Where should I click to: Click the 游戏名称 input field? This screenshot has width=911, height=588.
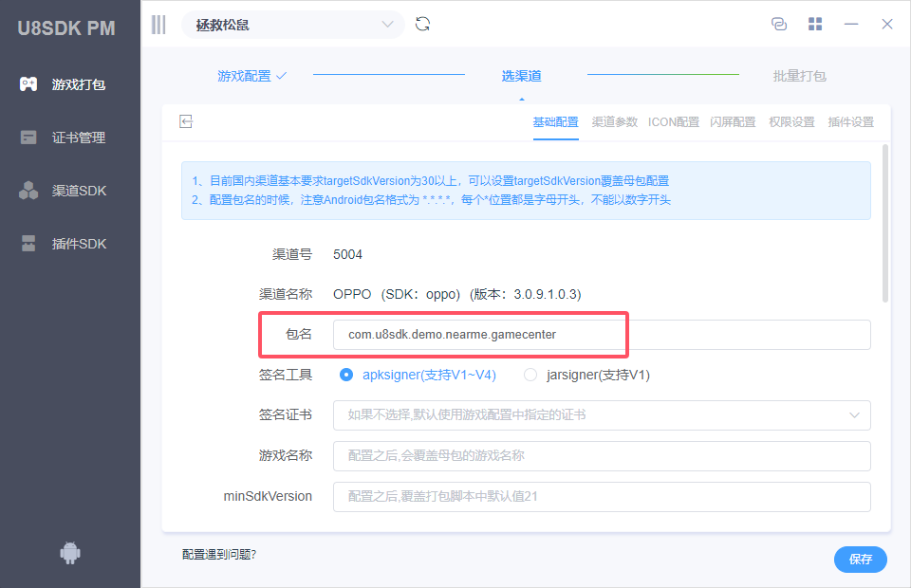tap(602, 455)
